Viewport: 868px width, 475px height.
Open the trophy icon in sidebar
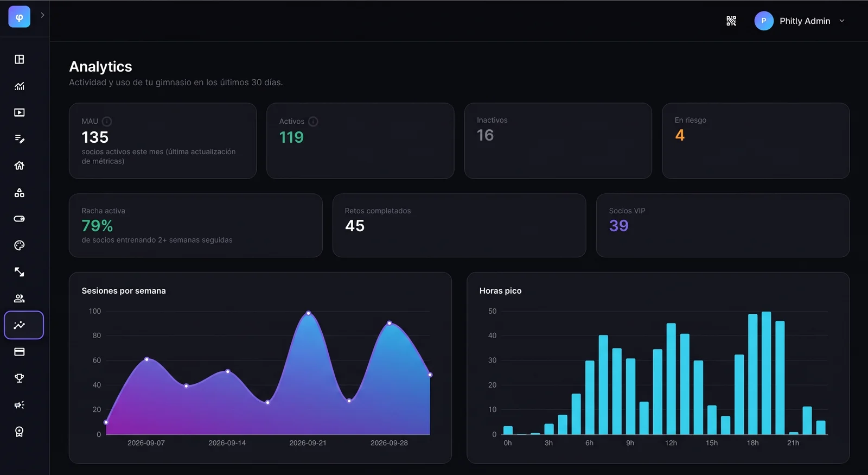[x=20, y=378]
